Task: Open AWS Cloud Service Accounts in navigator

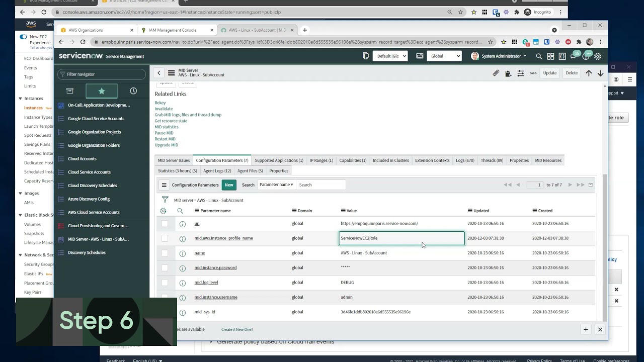Action: [94, 212]
